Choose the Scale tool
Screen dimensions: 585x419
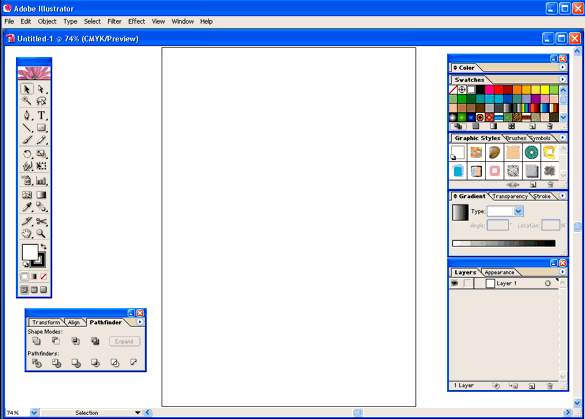[x=41, y=154]
